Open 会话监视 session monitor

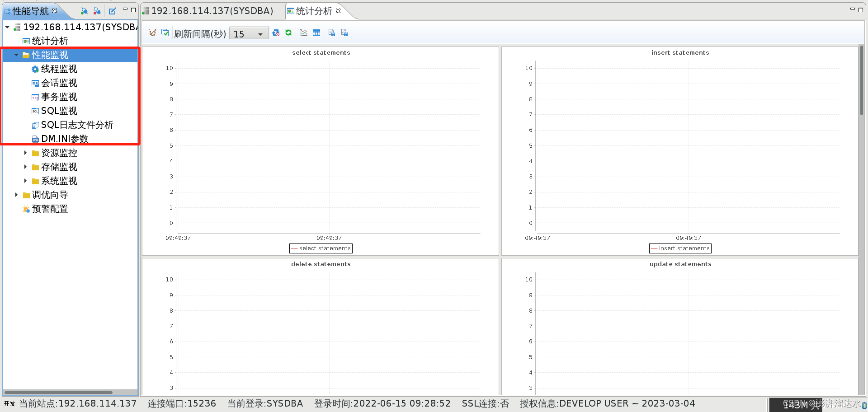[x=59, y=83]
